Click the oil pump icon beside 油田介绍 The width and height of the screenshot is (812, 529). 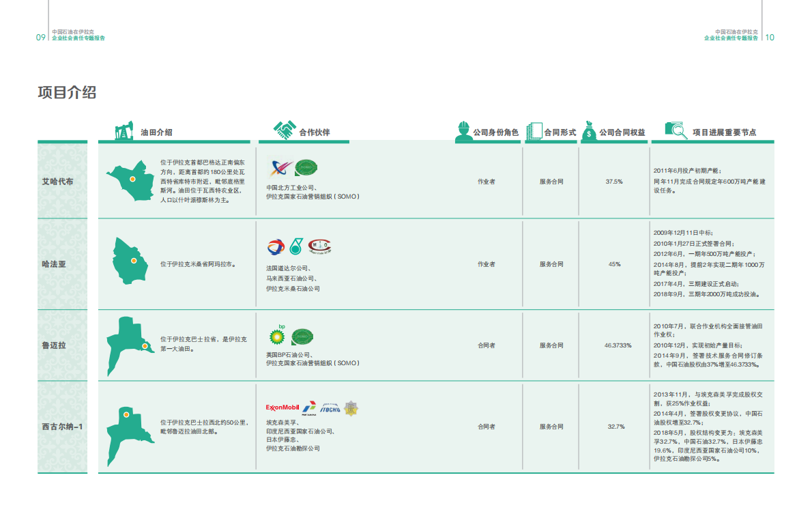(x=124, y=131)
